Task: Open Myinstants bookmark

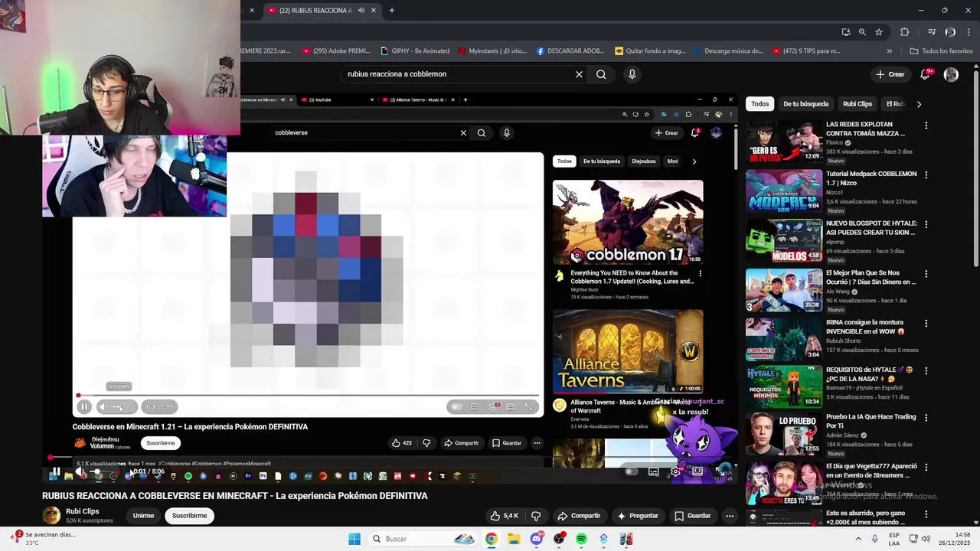Action: point(492,51)
